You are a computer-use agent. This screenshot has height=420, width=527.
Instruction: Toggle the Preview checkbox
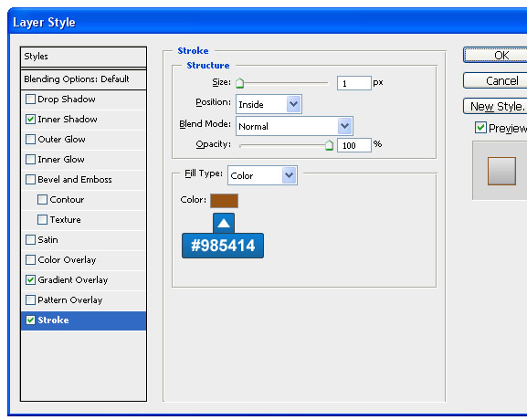pos(480,128)
